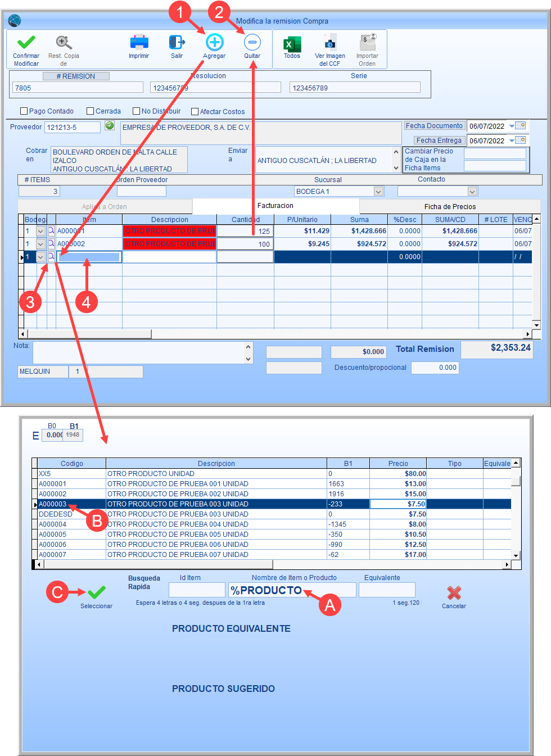This screenshot has width=551, height=756.
Task: Click the Salir exit icon
Action: click(177, 42)
